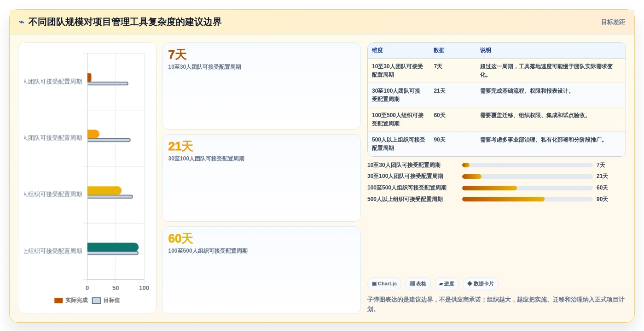Click the 21天 value in table

(x=440, y=91)
